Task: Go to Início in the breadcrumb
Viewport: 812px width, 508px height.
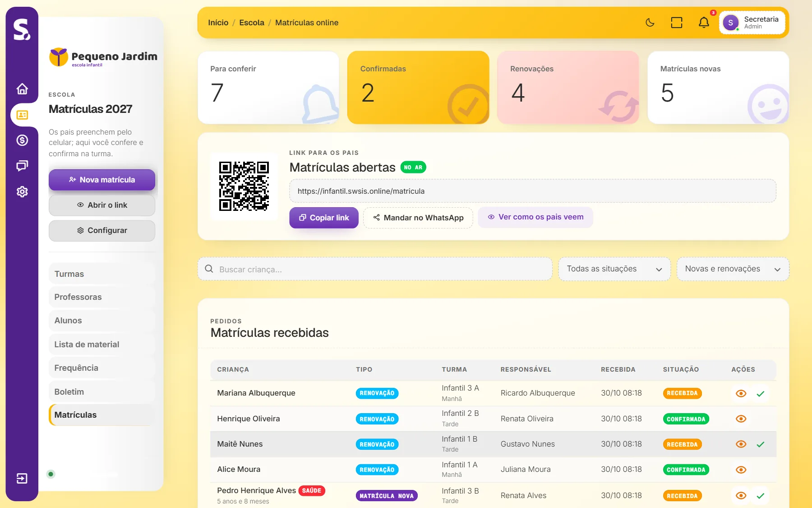Action: click(218, 23)
